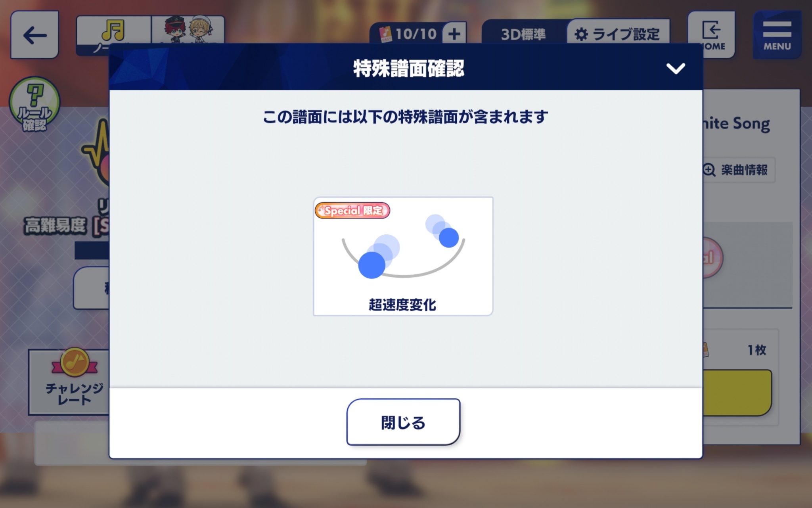
Task: Click the pink Special difficulty badge
Action: click(x=712, y=258)
